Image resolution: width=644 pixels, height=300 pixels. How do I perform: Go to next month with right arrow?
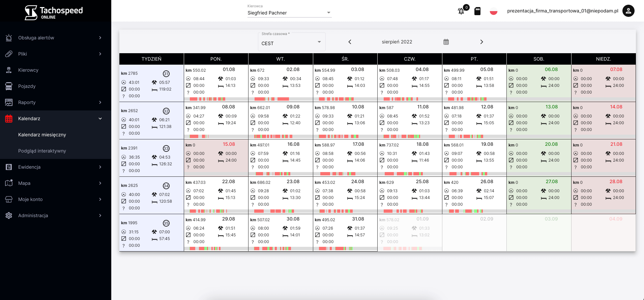[x=481, y=42]
